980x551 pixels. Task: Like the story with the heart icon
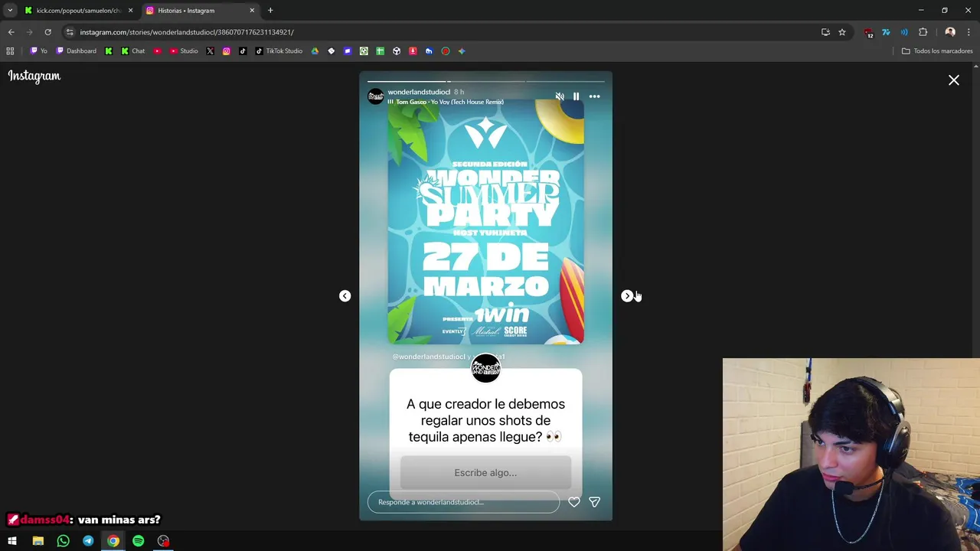click(x=574, y=502)
